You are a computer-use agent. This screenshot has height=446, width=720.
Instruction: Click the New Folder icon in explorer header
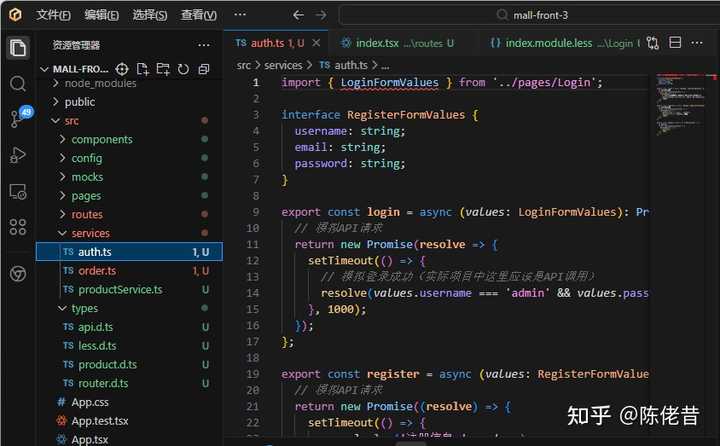point(163,69)
